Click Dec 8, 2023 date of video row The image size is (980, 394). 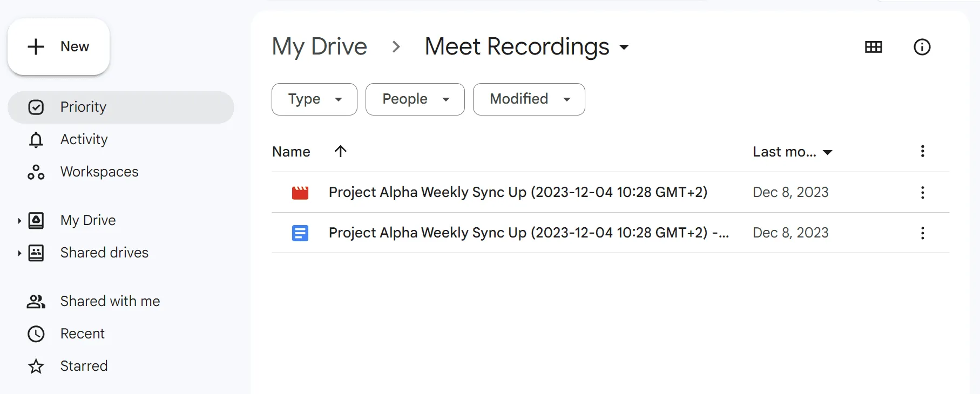[790, 192]
